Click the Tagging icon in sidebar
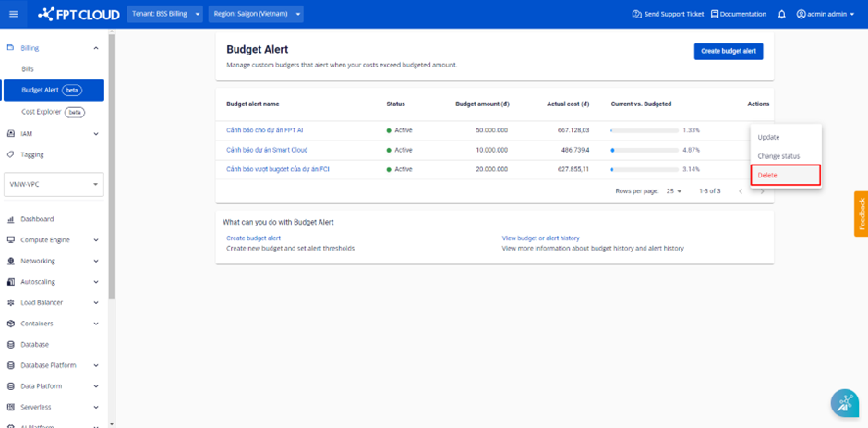 [11, 154]
